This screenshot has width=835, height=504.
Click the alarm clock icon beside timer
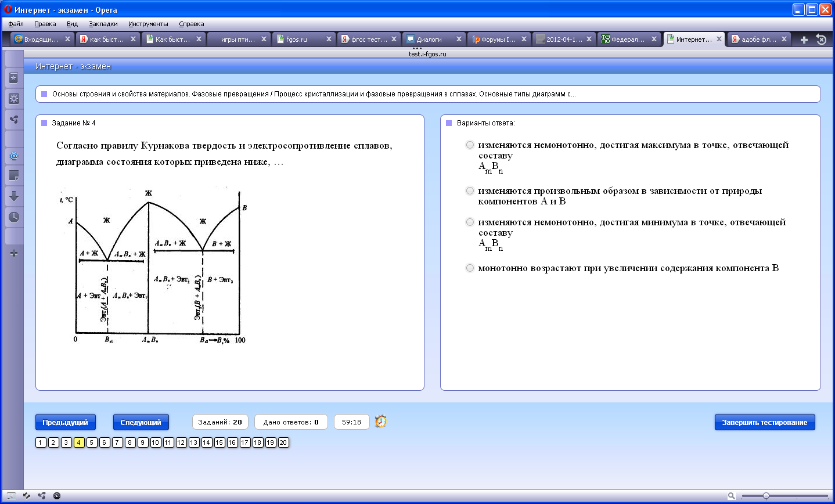pos(381,422)
